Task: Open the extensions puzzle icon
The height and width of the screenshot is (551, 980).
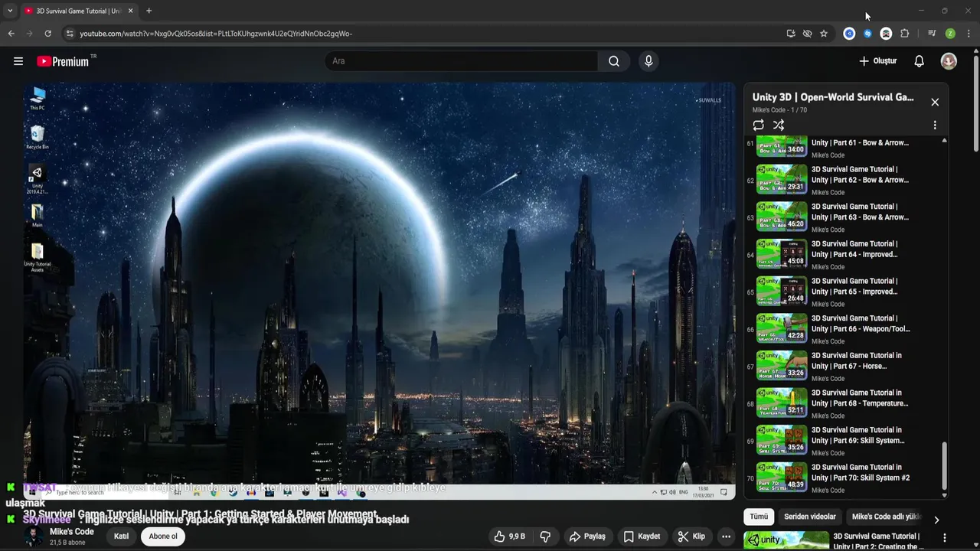Action: click(904, 34)
